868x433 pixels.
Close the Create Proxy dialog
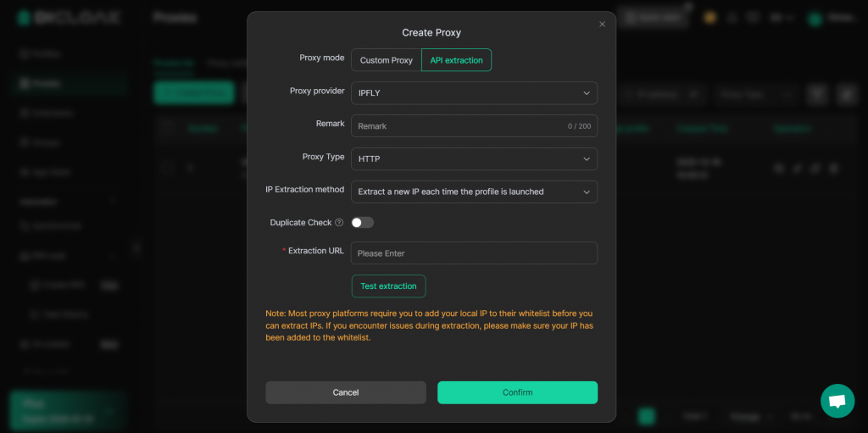click(x=603, y=24)
